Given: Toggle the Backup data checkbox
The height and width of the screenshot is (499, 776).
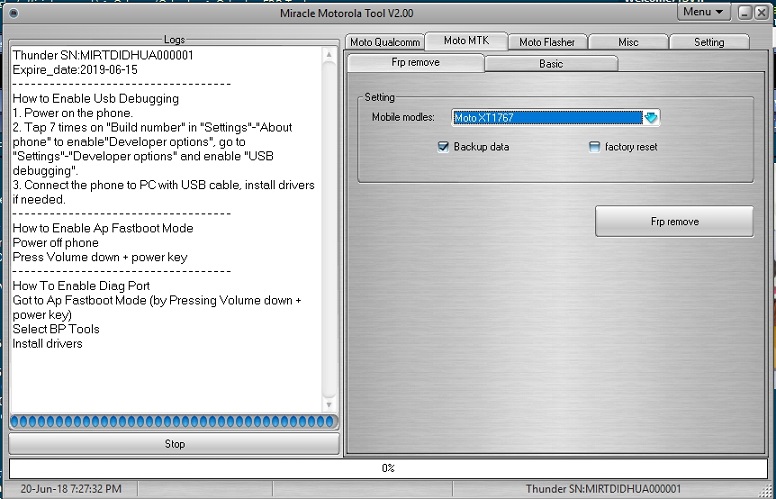Looking at the screenshot, I should click(443, 147).
